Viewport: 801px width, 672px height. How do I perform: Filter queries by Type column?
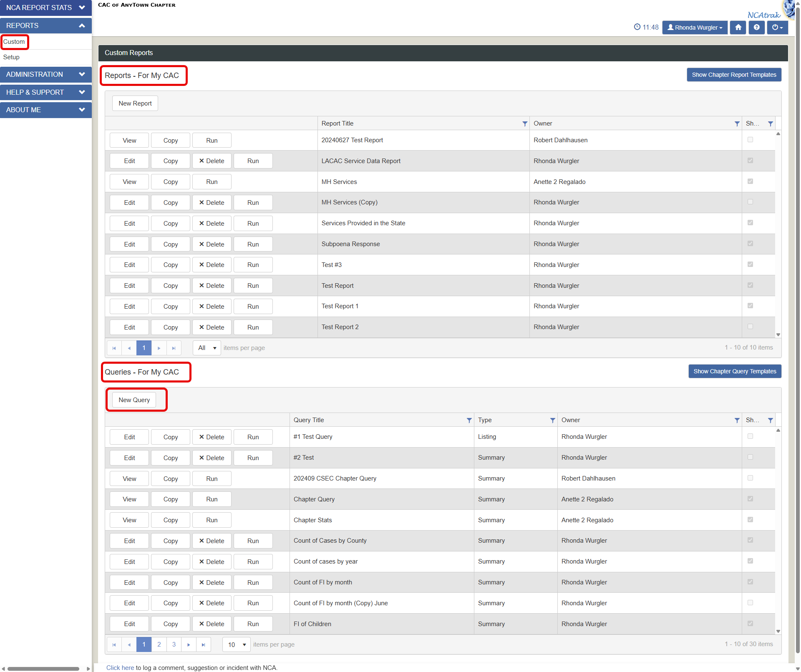[552, 420]
